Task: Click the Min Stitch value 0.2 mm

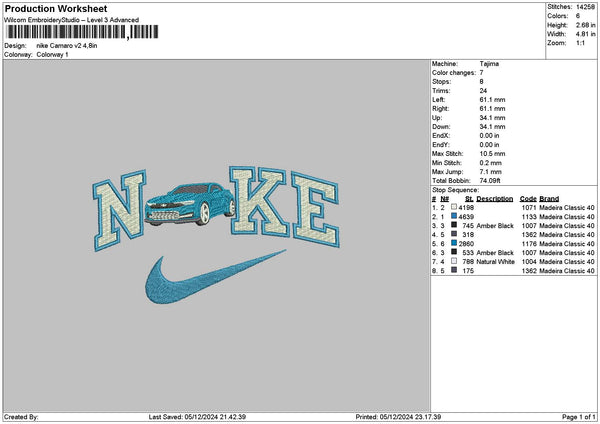Action: [491, 163]
